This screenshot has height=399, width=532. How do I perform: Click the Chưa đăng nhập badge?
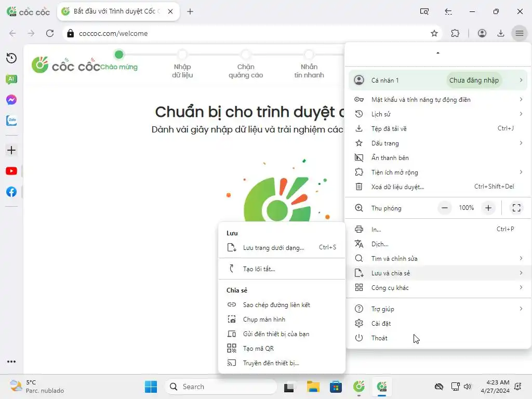point(474,81)
